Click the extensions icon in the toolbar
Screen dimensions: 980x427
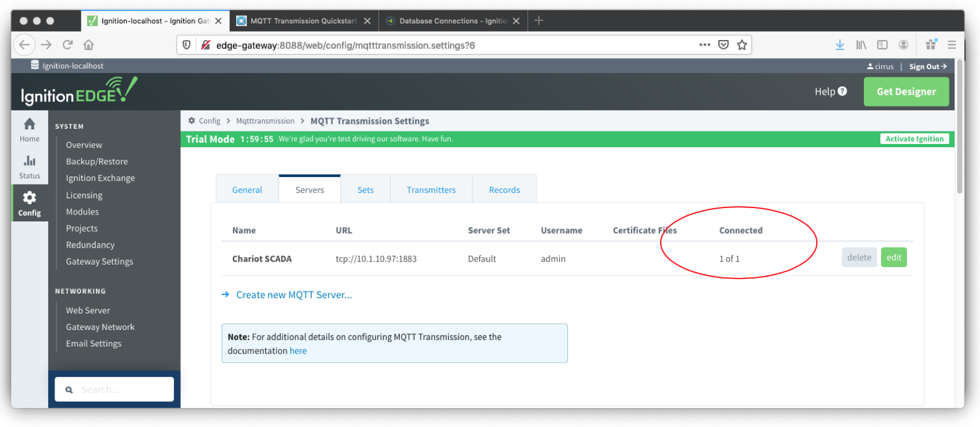pyautogui.click(x=932, y=44)
